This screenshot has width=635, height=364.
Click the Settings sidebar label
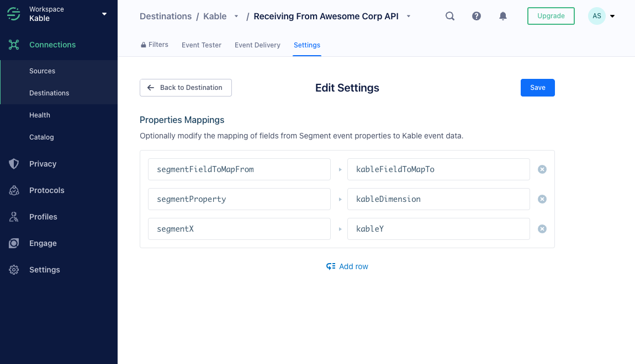[x=45, y=270]
